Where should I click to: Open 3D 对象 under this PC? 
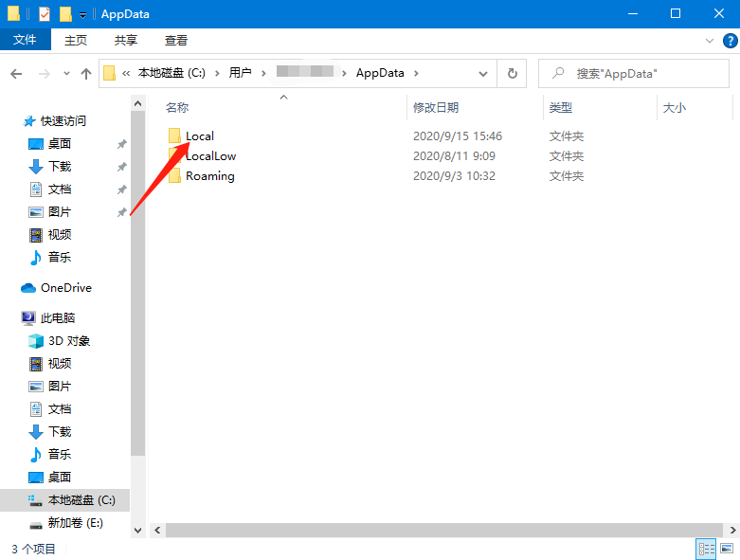(69, 340)
